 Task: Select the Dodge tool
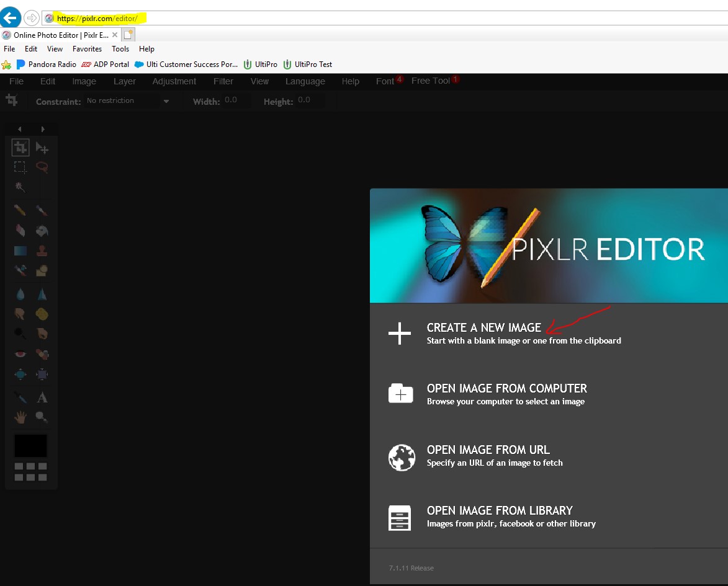coord(20,333)
